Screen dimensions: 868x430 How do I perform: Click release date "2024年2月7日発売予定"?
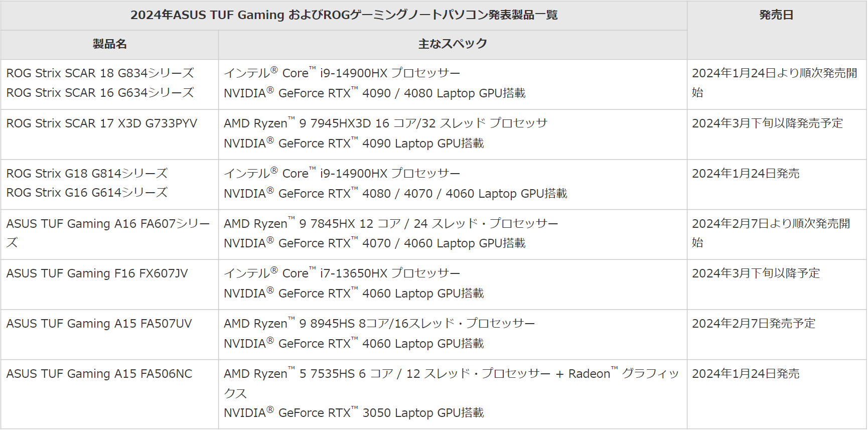[x=754, y=324]
